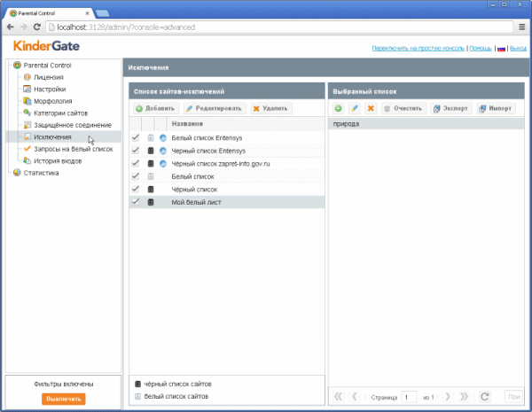The image size is (532, 412).
Task: Toggle the Мой белый лист checkbox
Action: [x=136, y=202]
